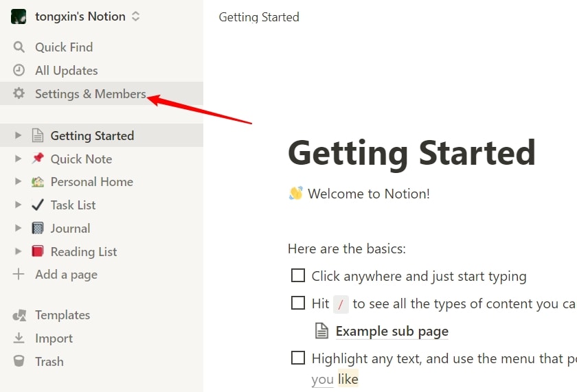Check the 'Hit / to see all types' checkbox
The image size is (577, 392).
[298, 303]
